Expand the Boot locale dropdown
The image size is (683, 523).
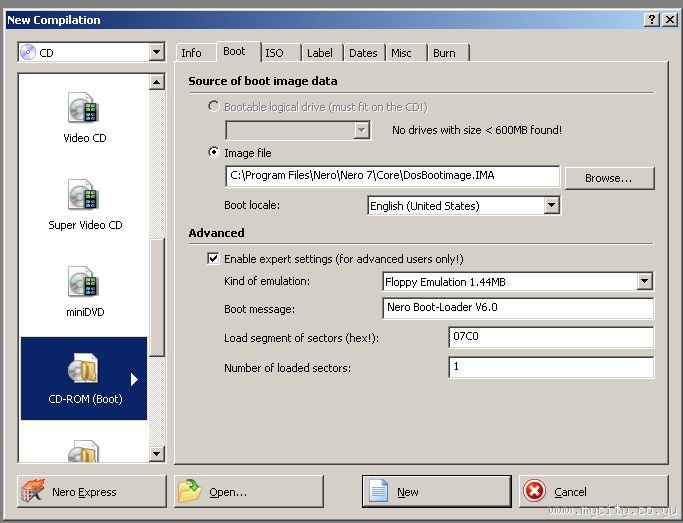[551, 205]
